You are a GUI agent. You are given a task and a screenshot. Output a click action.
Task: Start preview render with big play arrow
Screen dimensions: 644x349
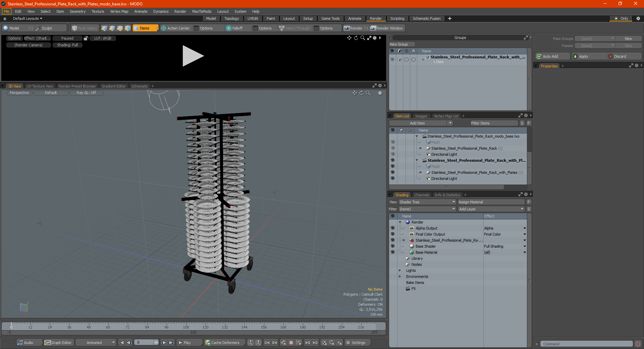pos(193,56)
